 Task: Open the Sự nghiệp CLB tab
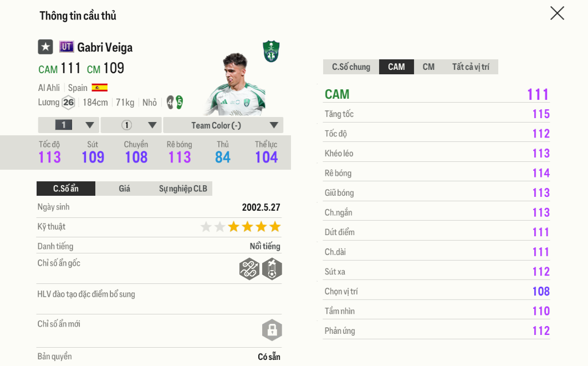point(183,189)
